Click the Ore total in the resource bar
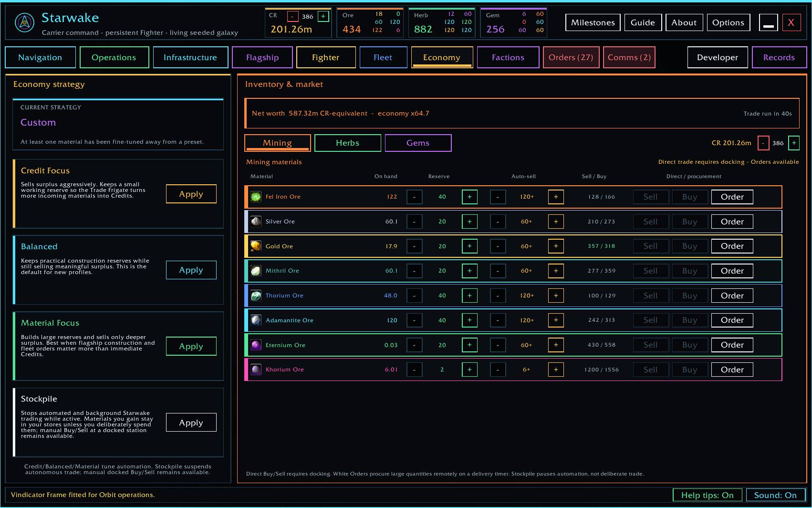 [352, 29]
